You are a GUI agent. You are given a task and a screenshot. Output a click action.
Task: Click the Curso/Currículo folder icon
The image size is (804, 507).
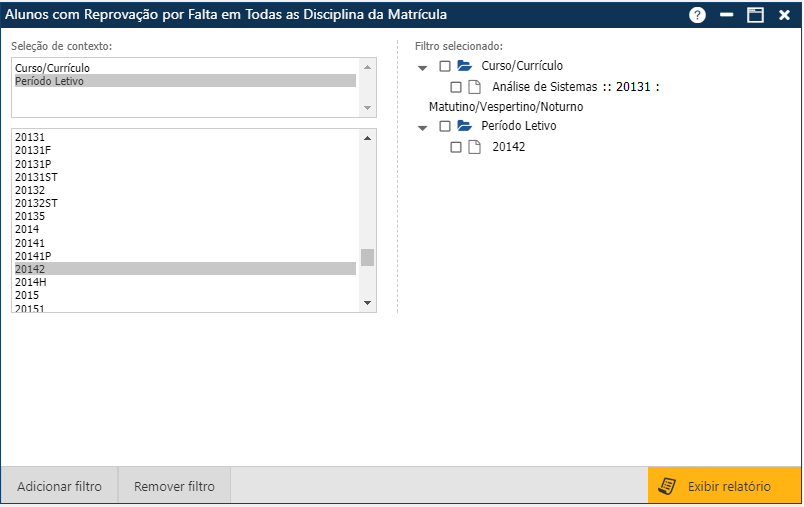coord(464,66)
